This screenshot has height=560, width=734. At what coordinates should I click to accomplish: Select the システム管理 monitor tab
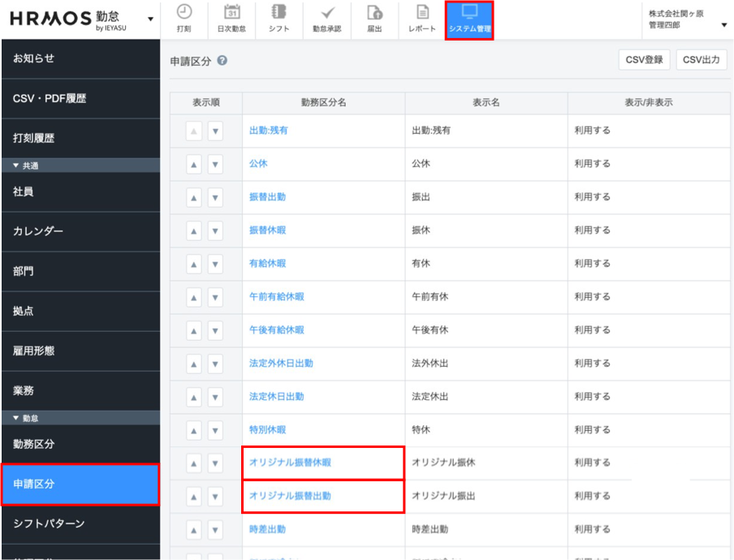click(469, 20)
